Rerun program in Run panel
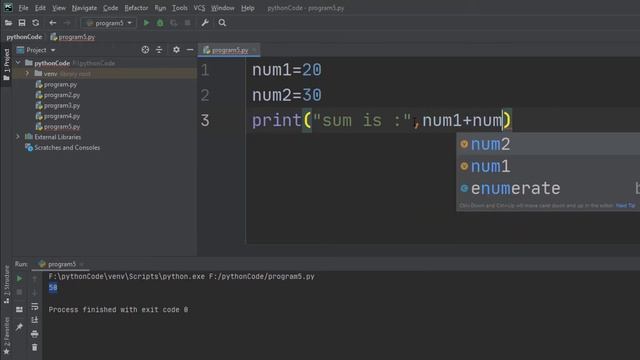 point(19,279)
